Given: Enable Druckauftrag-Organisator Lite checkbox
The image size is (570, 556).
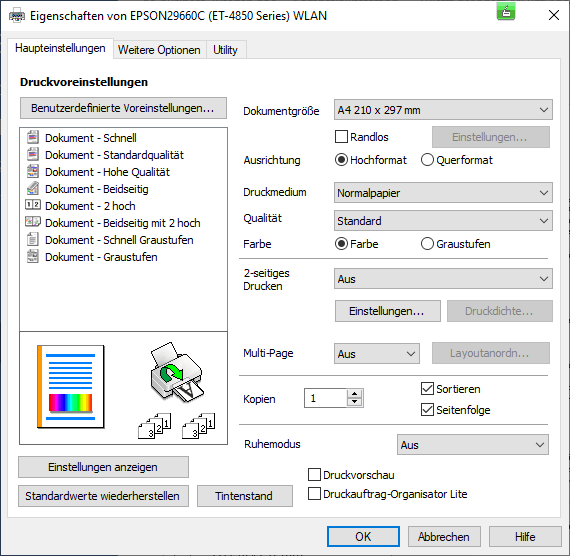Looking at the screenshot, I should [314, 494].
